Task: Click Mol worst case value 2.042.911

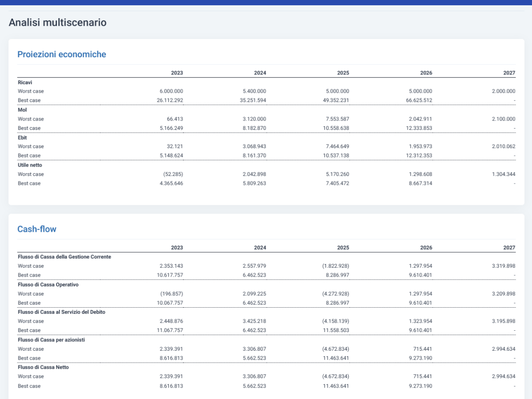Action: coord(420,119)
